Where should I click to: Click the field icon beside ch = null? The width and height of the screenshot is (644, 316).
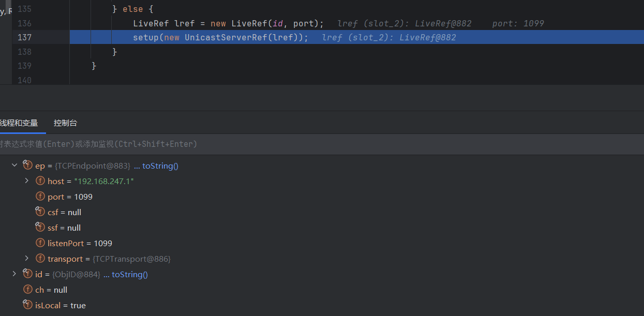27,290
